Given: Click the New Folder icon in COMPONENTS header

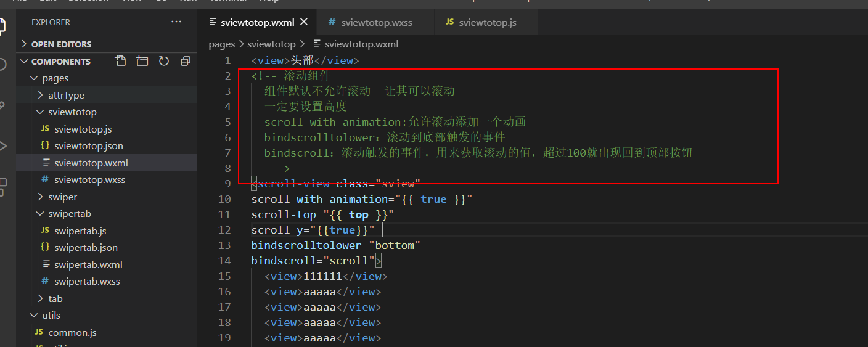Looking at the screenshot, I should click(142, 61).
